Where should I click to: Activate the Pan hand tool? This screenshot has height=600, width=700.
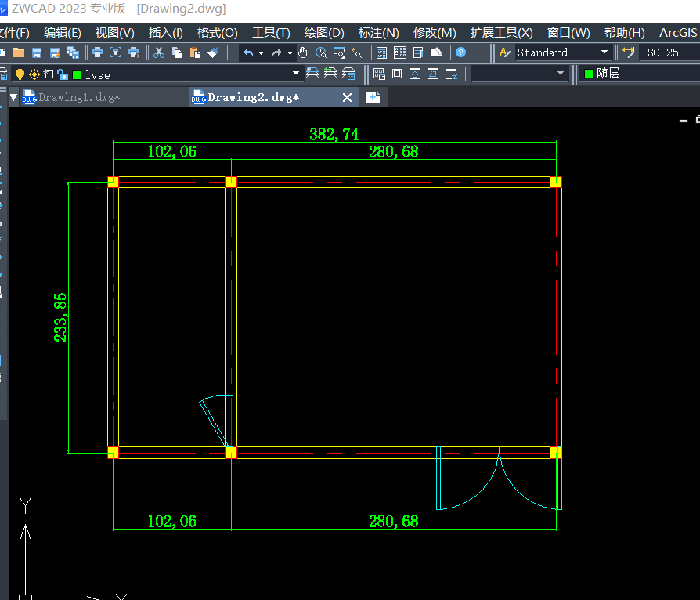[303, 52]
